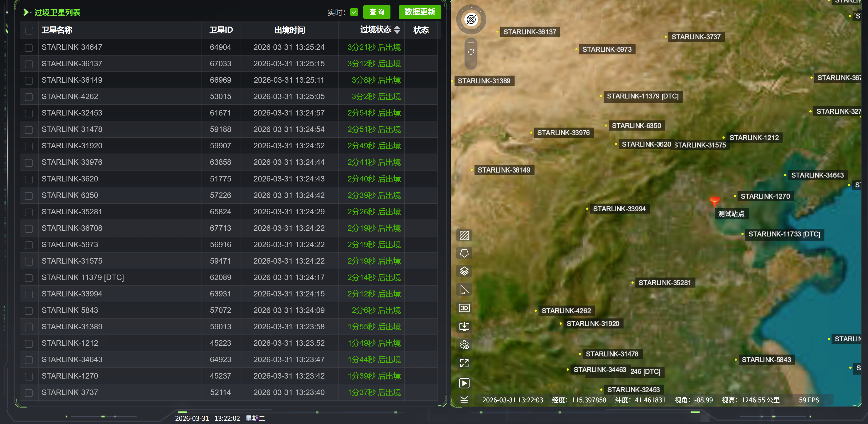
Task: Click the 数据更新 data update button
Action: (x=420, y=12)
